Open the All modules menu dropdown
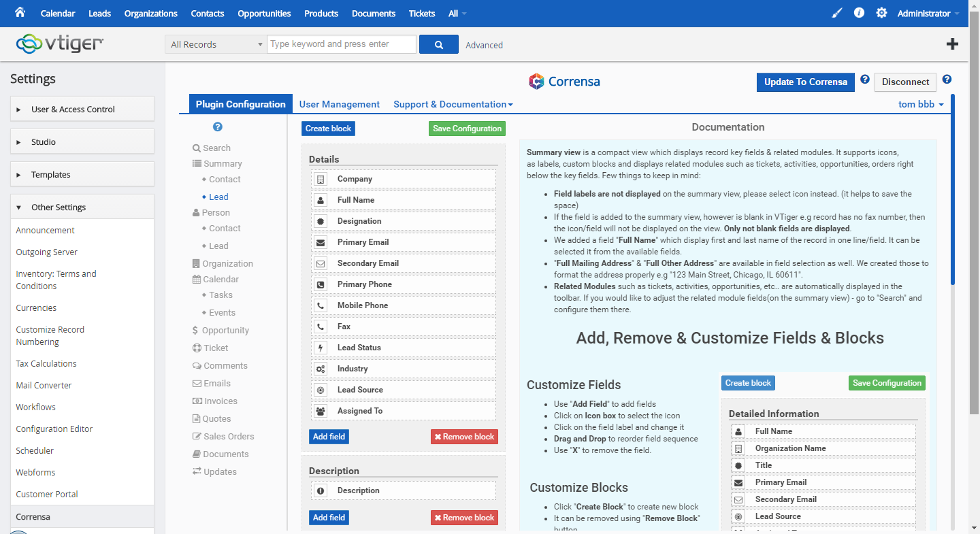Image resolution: width=980 pixels, height=534 pixels. [458, 14]
